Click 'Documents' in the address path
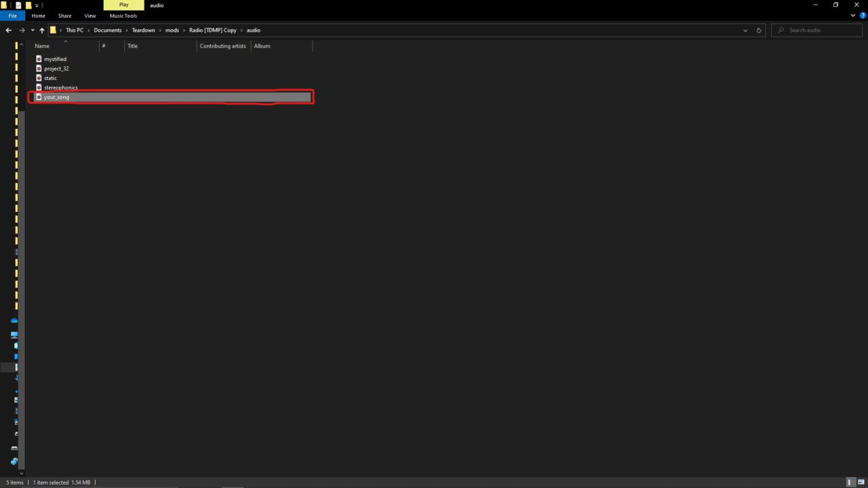 [108, 30]
